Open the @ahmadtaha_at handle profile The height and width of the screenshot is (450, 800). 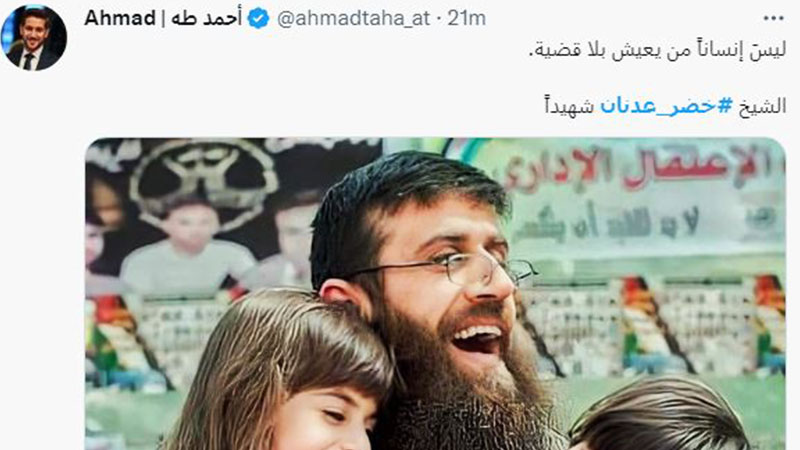pyautogui.click(x=354, y=19)
